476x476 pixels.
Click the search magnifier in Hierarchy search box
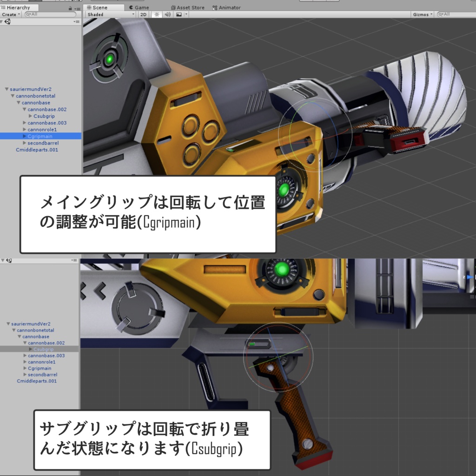[28, 14]
